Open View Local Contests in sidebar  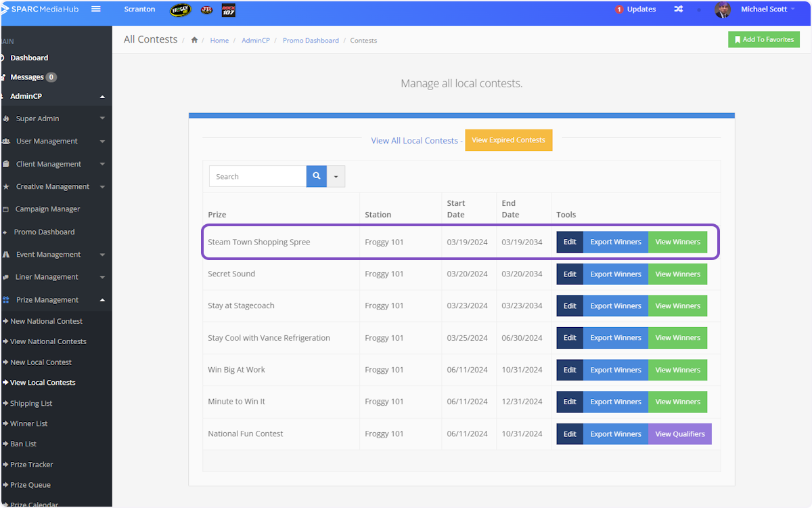click(43, 383)
